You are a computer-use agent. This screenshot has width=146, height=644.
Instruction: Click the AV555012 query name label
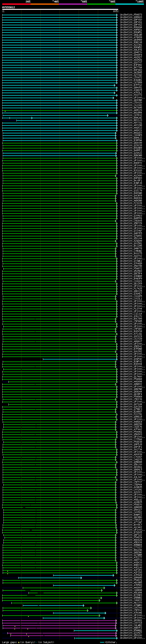(x=8, y=8)
